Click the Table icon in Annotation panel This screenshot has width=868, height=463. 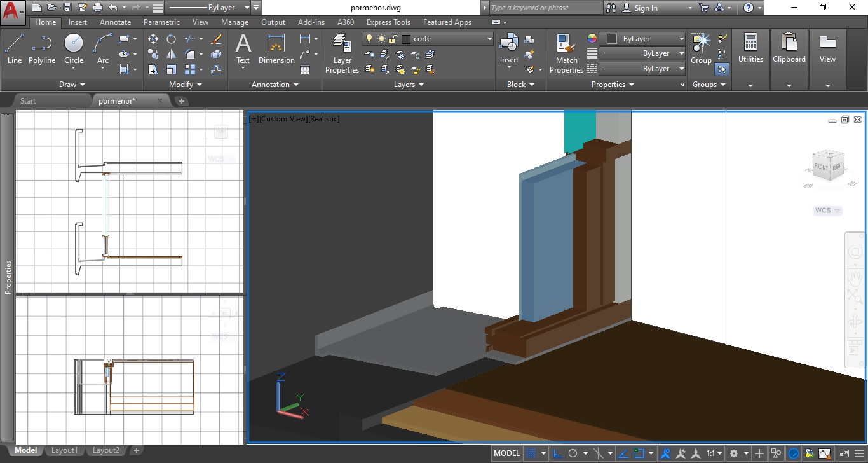click(x=305, y=69)
